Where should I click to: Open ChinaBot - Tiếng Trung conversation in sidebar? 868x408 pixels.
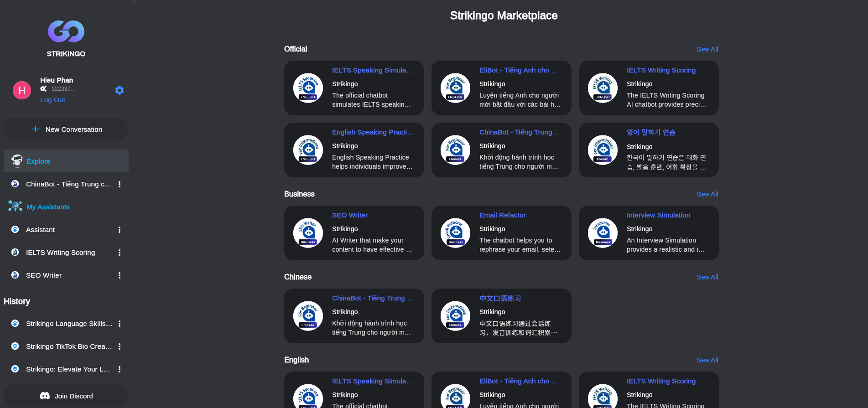pos(66,184)
